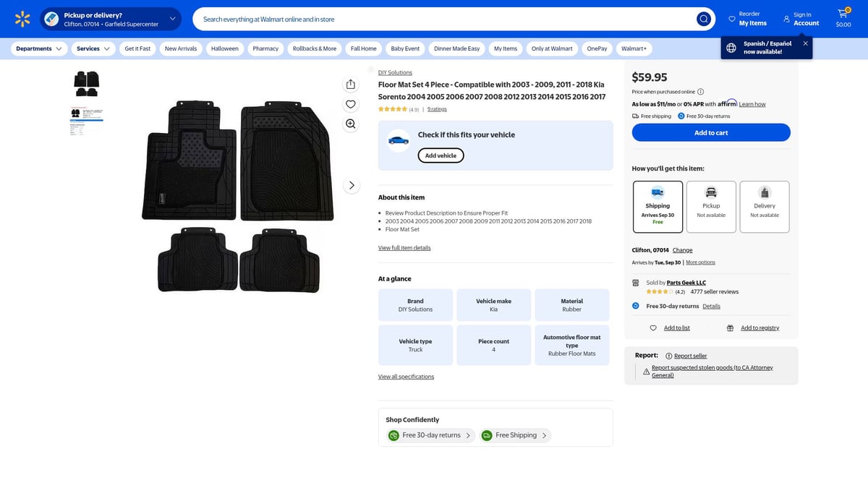Image resolution: width=868 pixels, height=488 pixels.
Task: Open the DIY Solutions brand link
Action: point(395,72)
